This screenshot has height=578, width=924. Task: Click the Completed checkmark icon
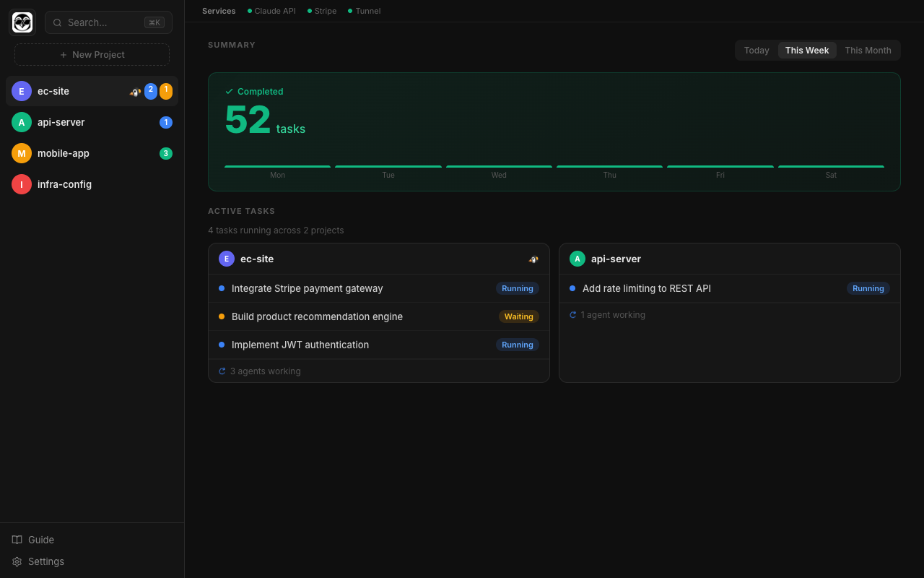[x=230, y=92]
